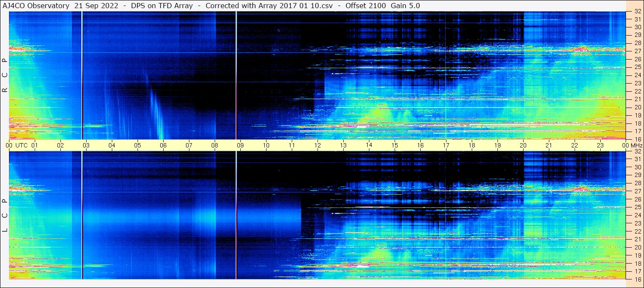Click the 20 UTC hour marker
The width and height of the screenshot is (644, 288).
click(x=523, y=145)
